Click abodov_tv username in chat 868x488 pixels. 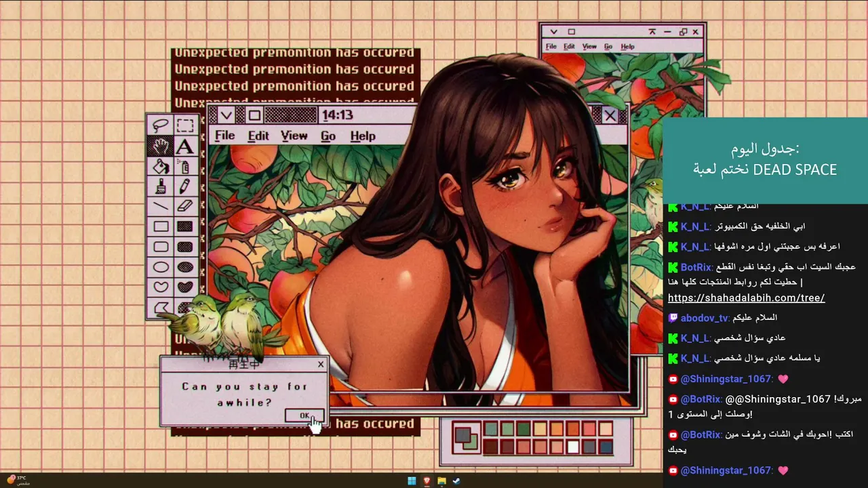pos(705,318)
